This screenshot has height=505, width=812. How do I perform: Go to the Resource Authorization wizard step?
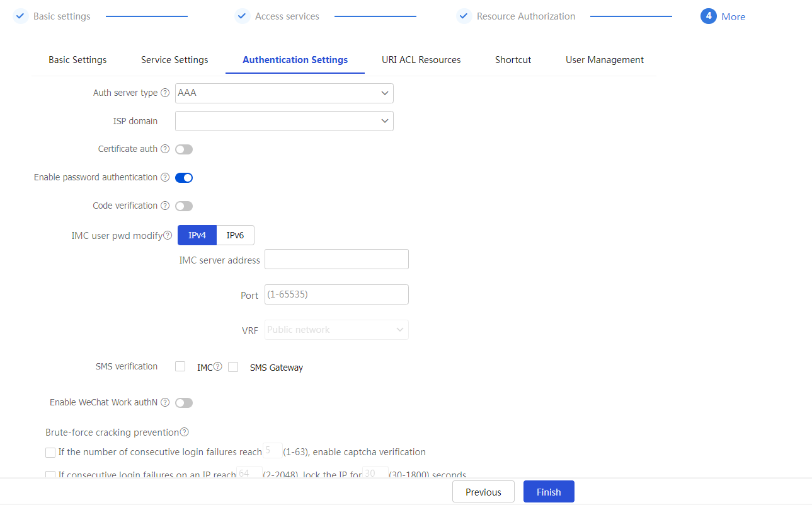pos(526,16)
